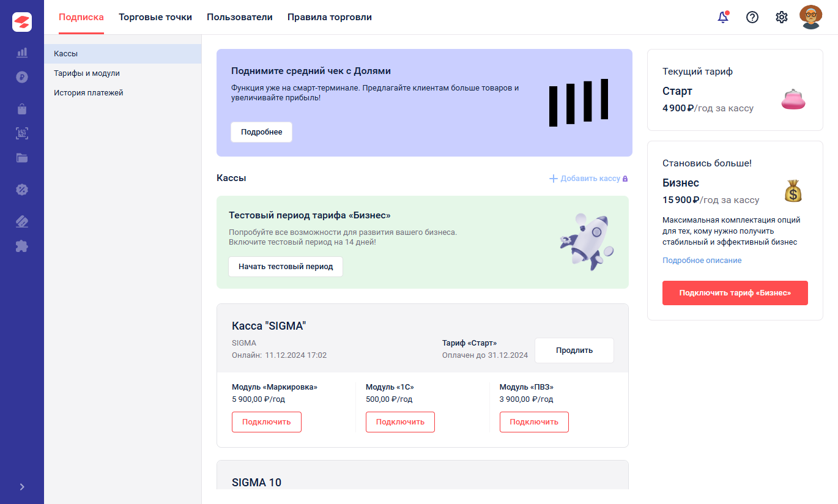This screenshot has height=504, width=838.
Task: Open the notifications bell icon
Action: coord(723,17)
